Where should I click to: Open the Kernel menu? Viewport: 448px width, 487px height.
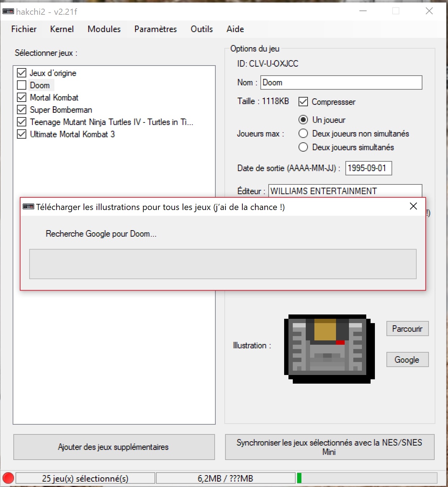point(62,29)
